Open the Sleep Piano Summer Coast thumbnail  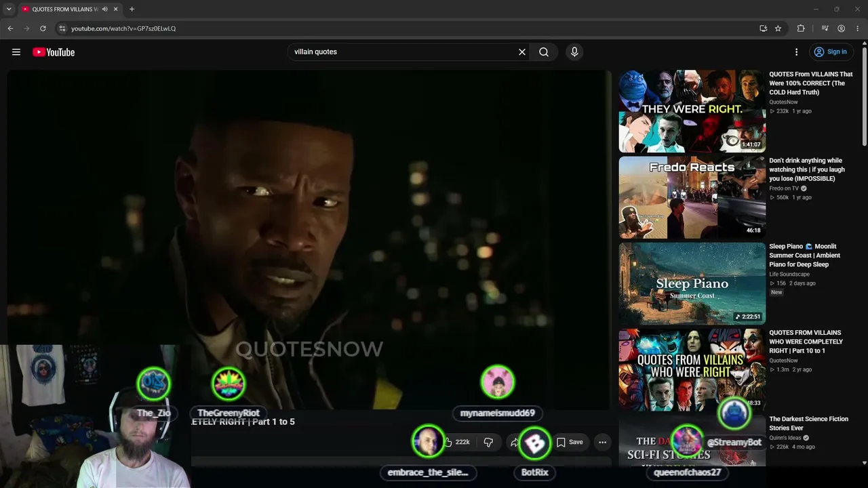pyautogui.click(x=692, y=283)
